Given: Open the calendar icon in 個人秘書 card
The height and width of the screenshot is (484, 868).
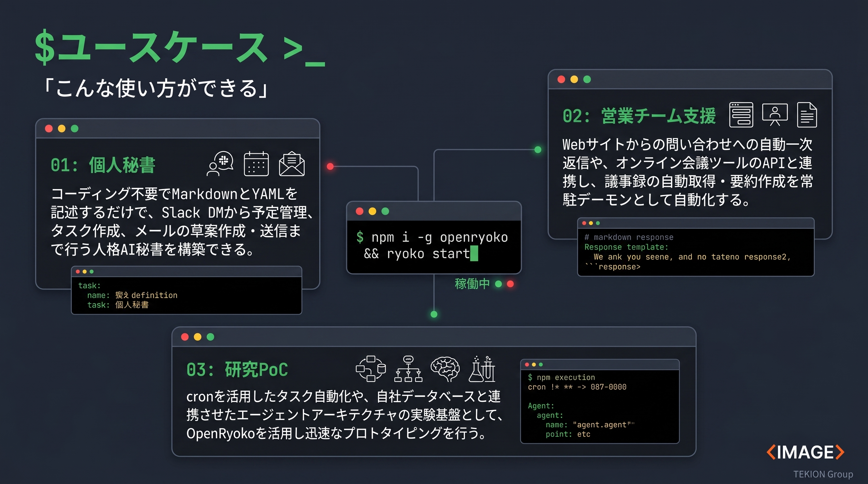Looking at the screenshot, I should (256, 164).
